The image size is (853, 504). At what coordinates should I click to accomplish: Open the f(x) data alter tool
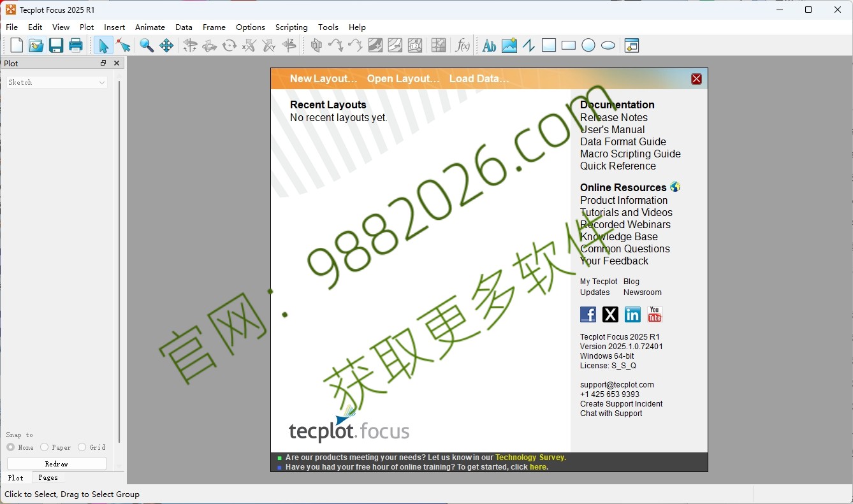462,45
